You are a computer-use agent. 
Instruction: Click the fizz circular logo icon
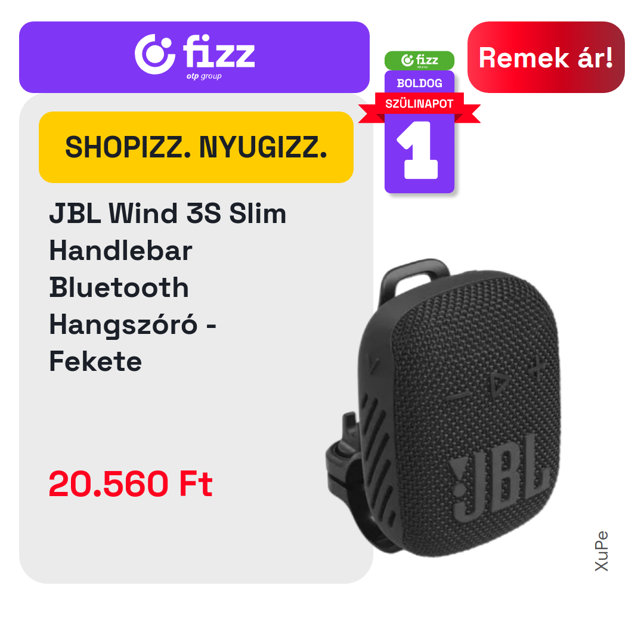pos(154,55)
